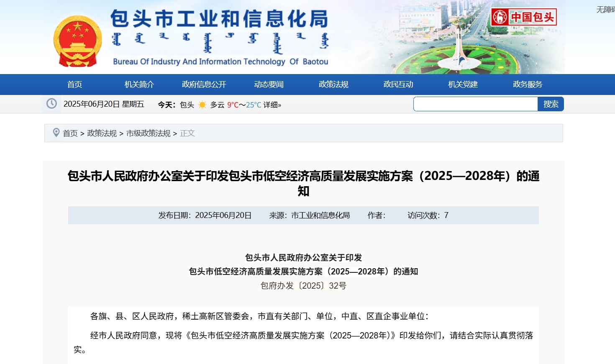The image size is (615, 364).
Task: Click the location pin breadcrumb icon
Action: (x=56, y=133)
